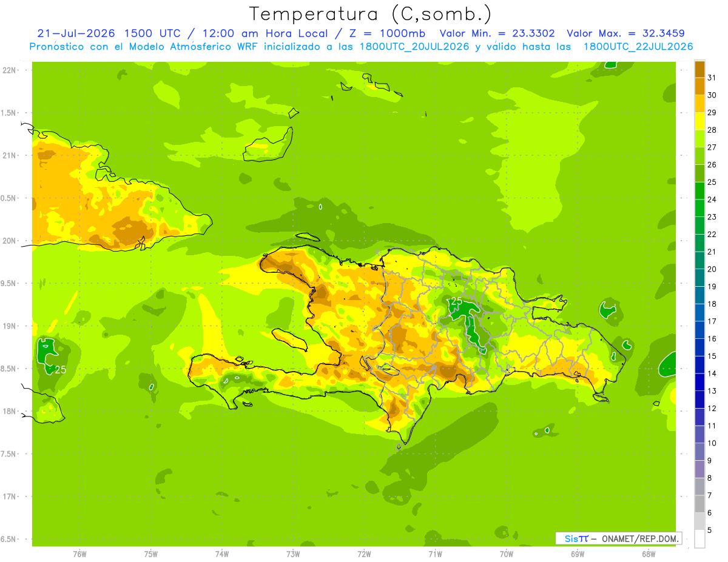Image resolution: width=728 pixels, height=562 pixels.
Task: Click the "1800UTC_22JUL2026" valid-until time
Action: coord(638,46)
